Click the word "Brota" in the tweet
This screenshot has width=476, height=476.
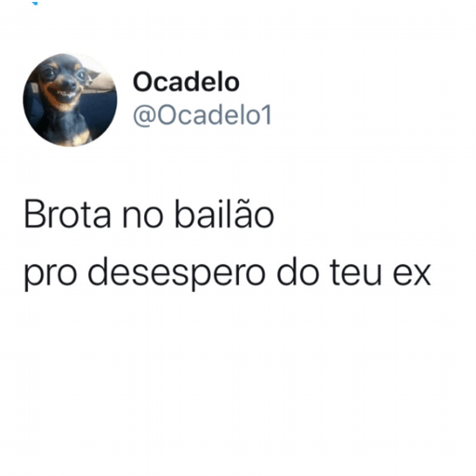pos(68,214)
